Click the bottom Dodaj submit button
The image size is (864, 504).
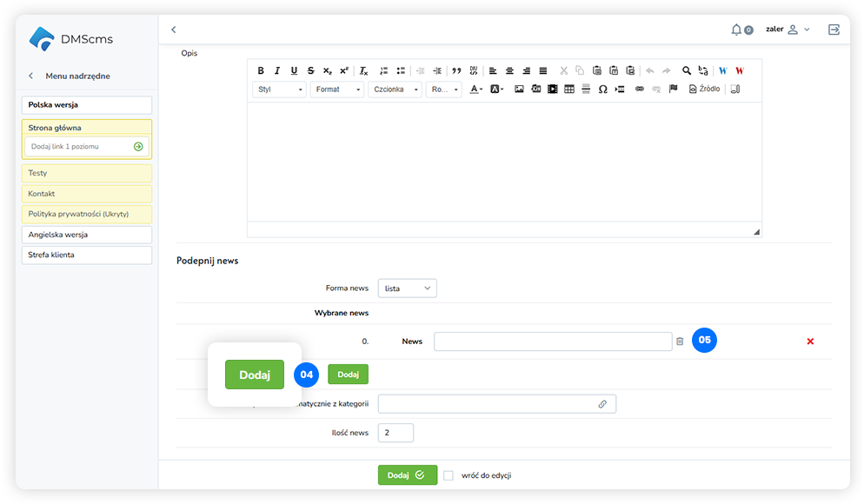(407, 475)
